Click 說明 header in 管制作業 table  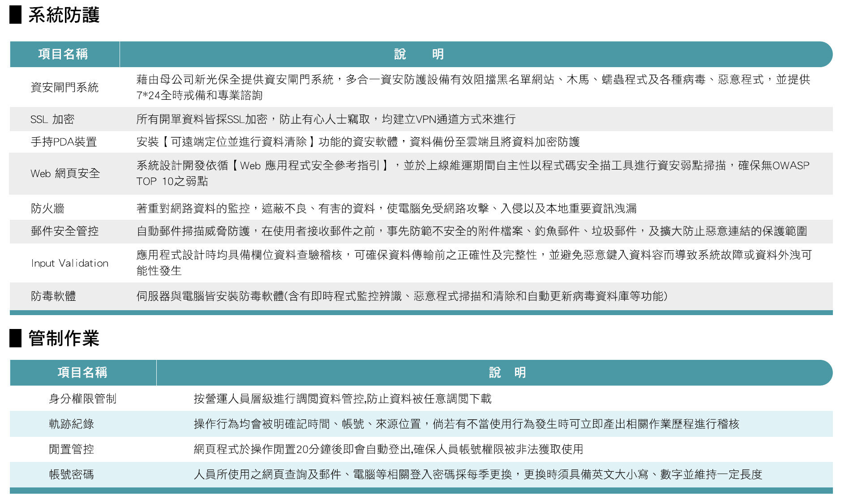tap(507, 372)
